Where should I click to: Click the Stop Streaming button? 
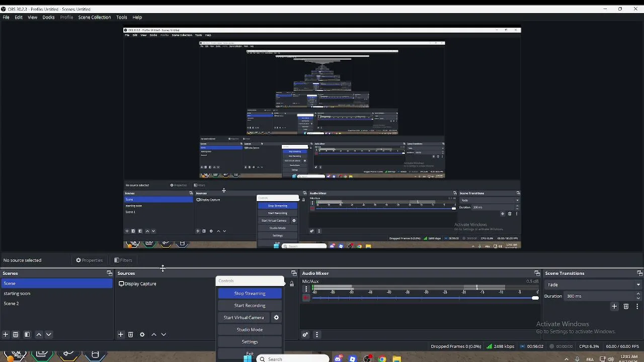point(250,294)
